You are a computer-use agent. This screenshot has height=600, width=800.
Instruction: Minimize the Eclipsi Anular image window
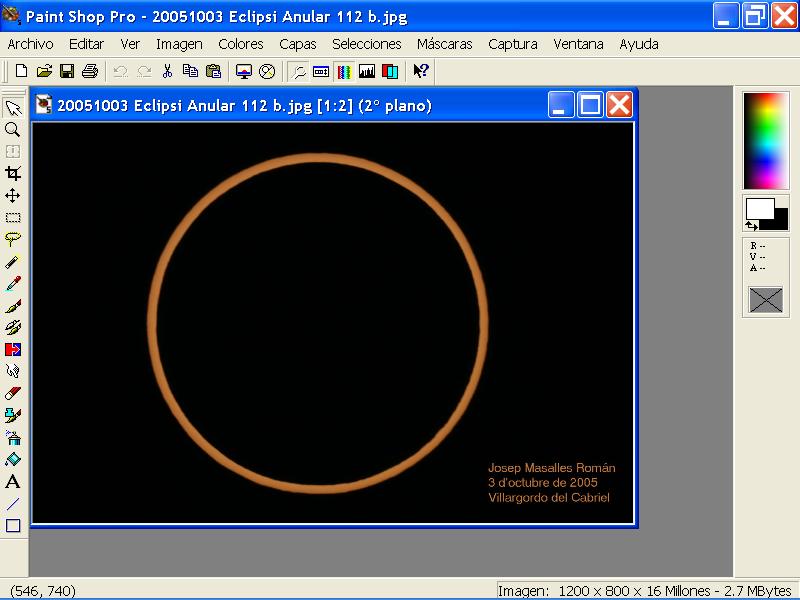pyautogui.click(x=561, y=105)
